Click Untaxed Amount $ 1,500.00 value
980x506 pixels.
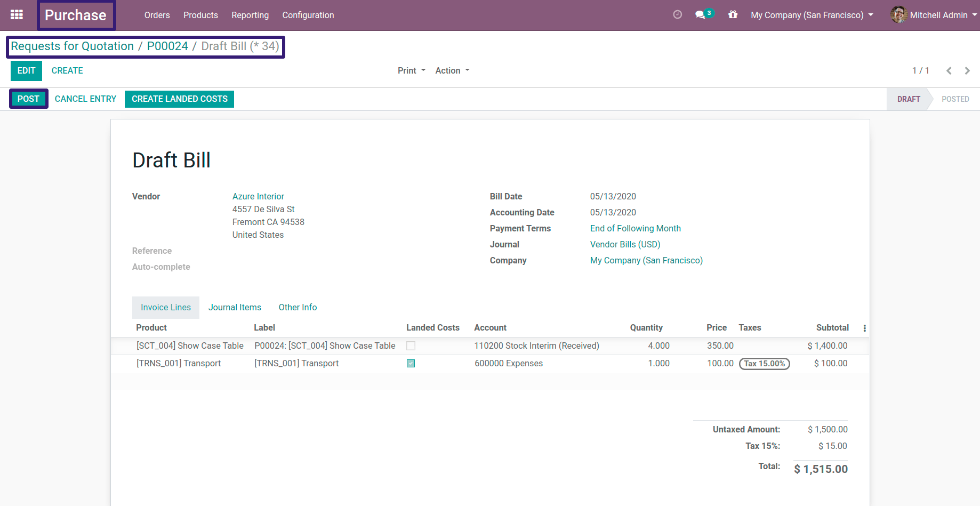click(828, 430)
